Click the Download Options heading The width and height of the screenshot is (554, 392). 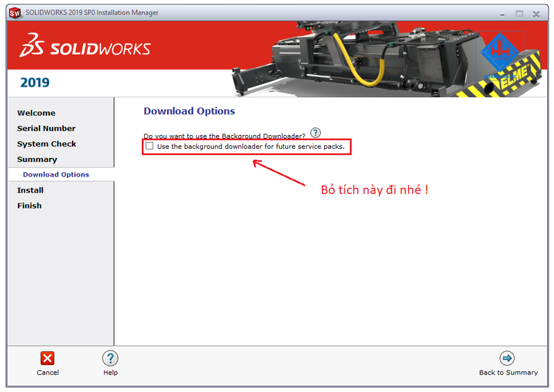pyautogui.click(x=189, y=111)
